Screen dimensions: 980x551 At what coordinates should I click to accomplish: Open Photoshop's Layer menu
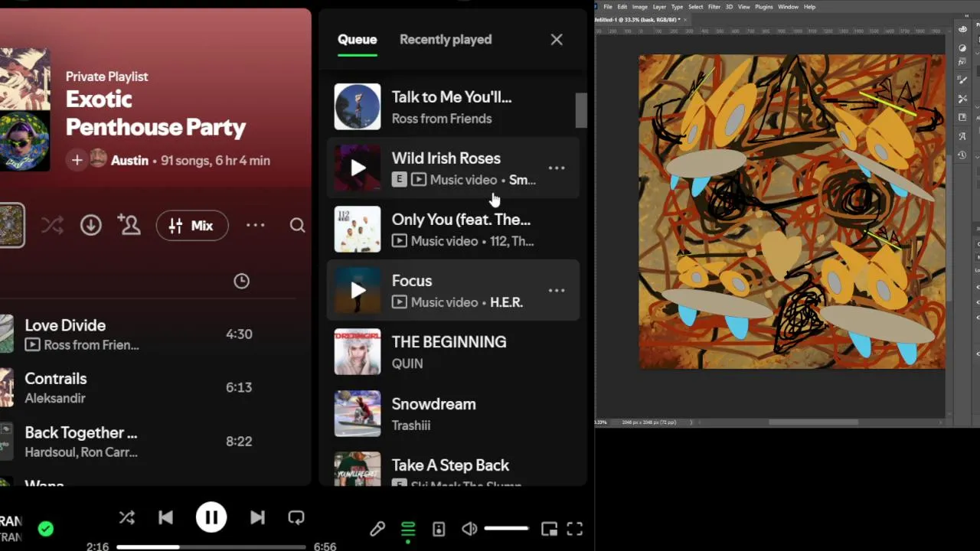(x=659, y=7)
